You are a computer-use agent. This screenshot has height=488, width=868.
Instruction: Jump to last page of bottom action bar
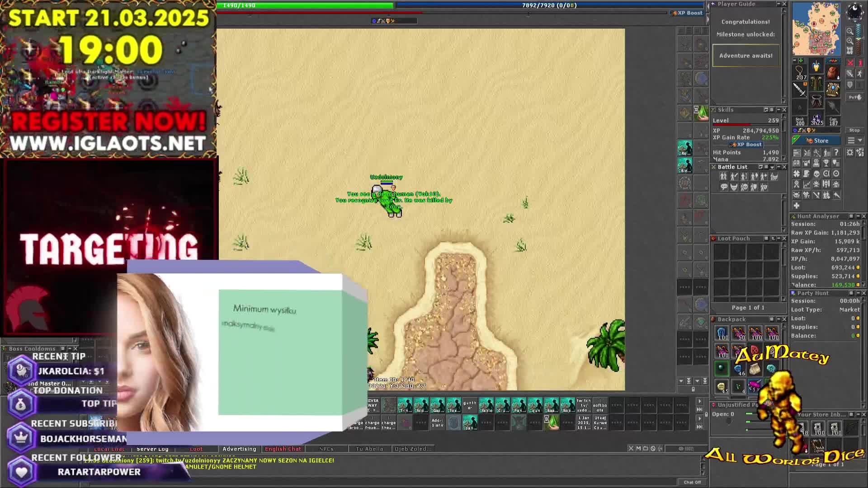coord(699,427)
